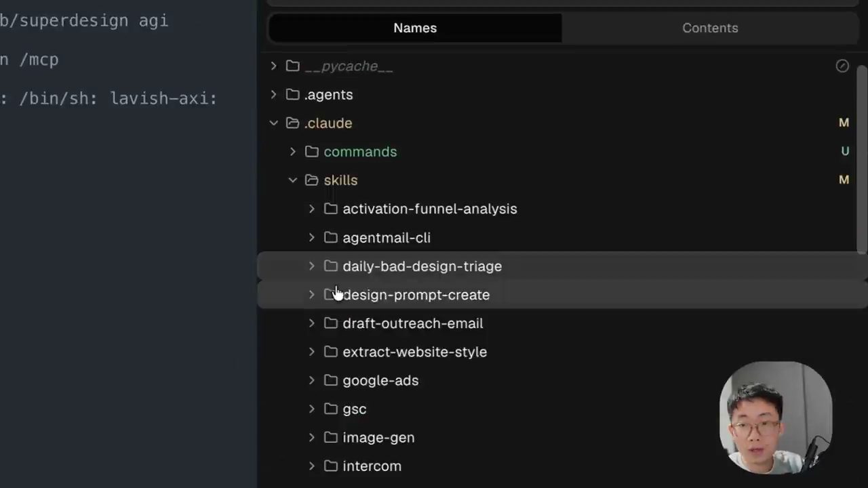Click the image-gen folder icon
868x488 pixels.
click(x=330, y=437)
